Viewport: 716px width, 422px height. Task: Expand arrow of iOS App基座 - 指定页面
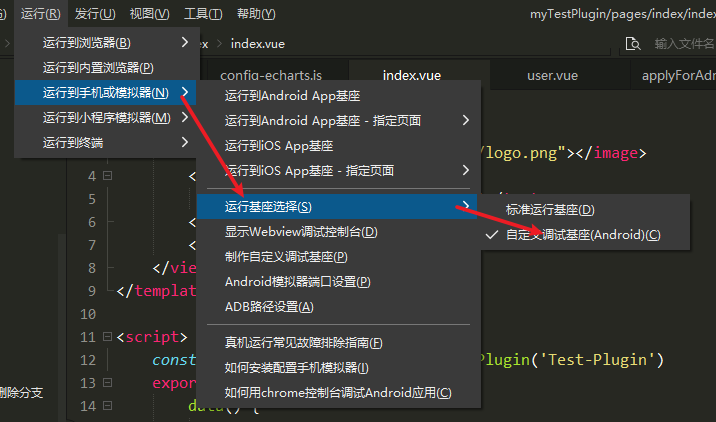465,170
